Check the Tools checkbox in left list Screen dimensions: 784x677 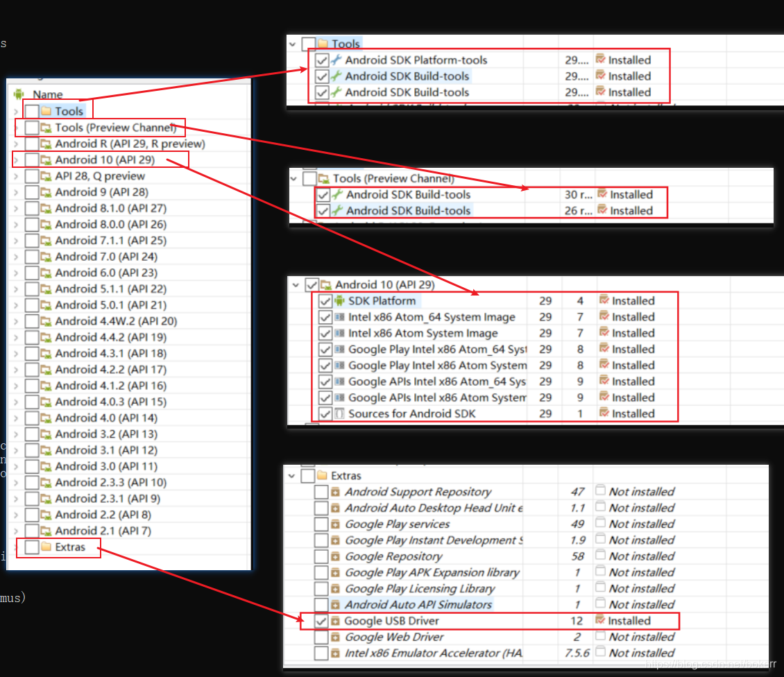(32, 111)
